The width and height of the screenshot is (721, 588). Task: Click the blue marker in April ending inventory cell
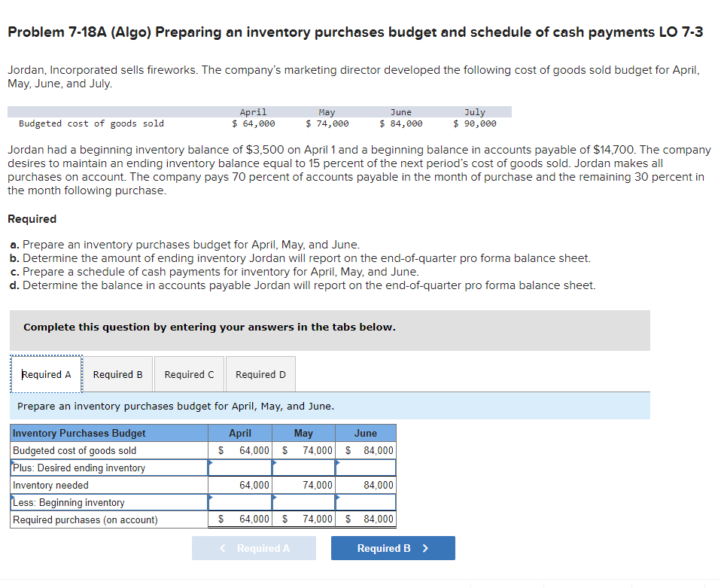tap(211, 463)
